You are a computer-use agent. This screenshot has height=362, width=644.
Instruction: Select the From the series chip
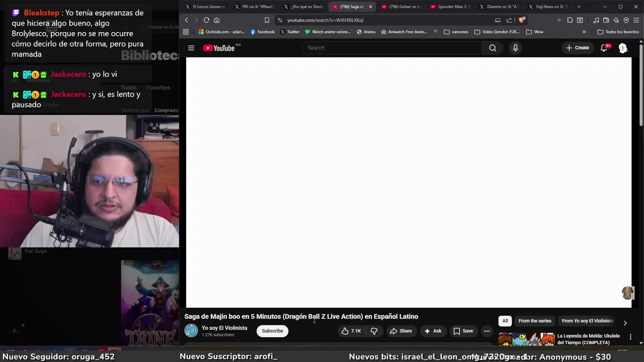[x=535, y=321]
